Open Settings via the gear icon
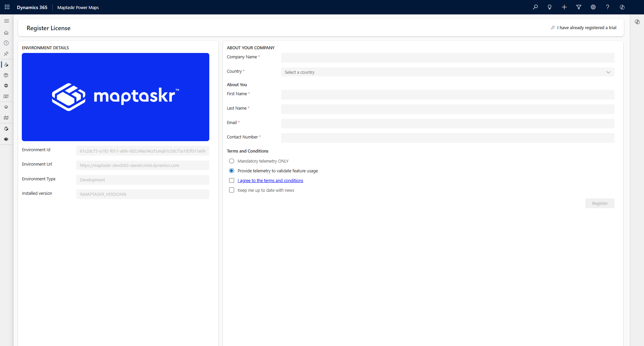The width and height of the screenshot is (644, 346). (593, 7)
